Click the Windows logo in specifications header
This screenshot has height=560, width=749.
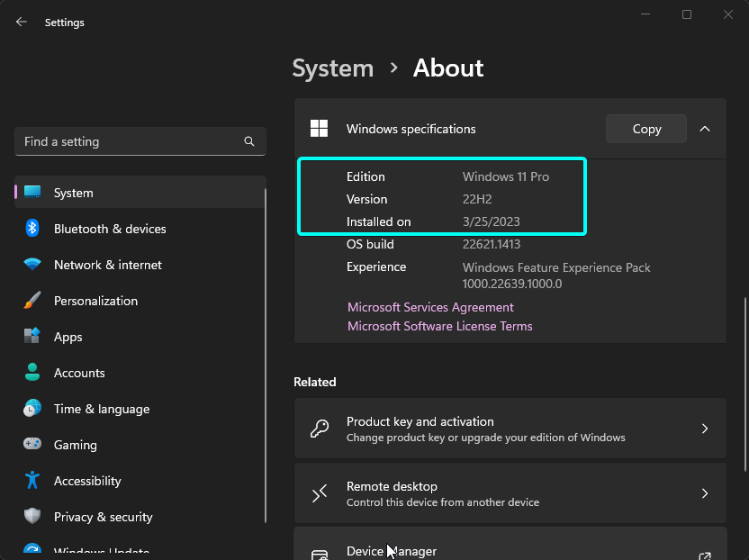pos(319,129)
